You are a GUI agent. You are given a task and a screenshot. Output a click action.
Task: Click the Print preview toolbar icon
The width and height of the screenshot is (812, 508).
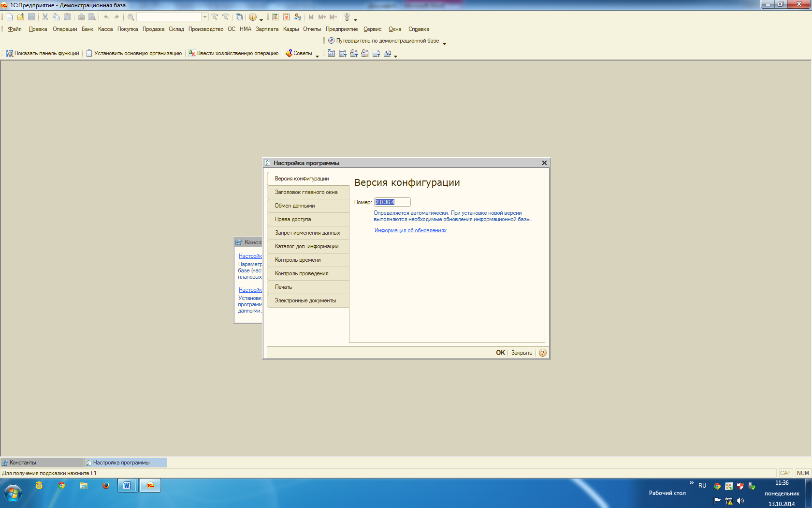[x=92, y=17]
